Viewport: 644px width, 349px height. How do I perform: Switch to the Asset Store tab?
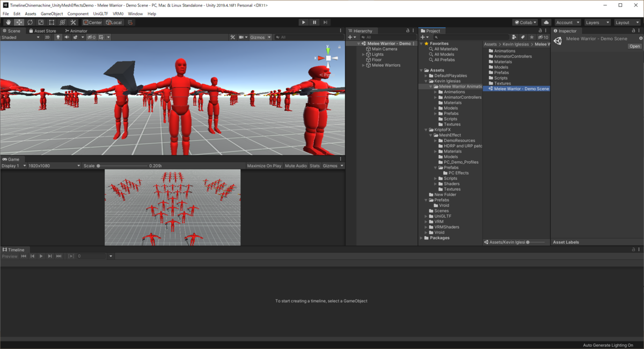click(x=42, y=31)
